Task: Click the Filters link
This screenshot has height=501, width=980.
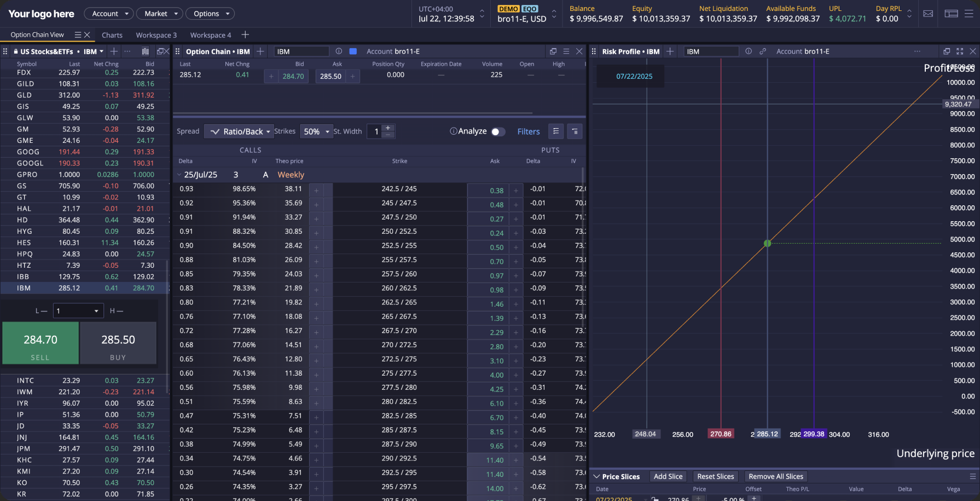Action: (x=529, y=131)
